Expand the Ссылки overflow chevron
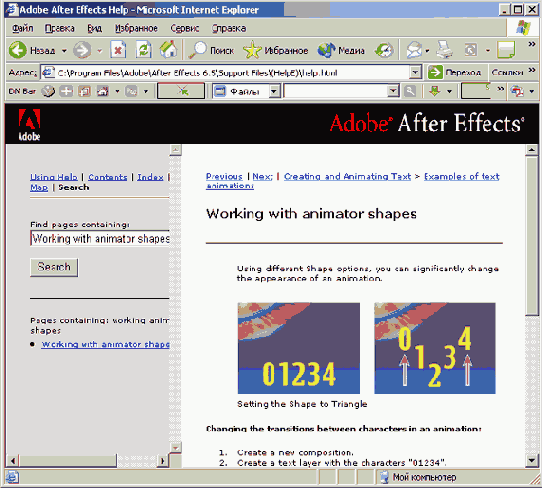Image resolution: width=542 pixels, height=488 pixels. pos(532,70)
